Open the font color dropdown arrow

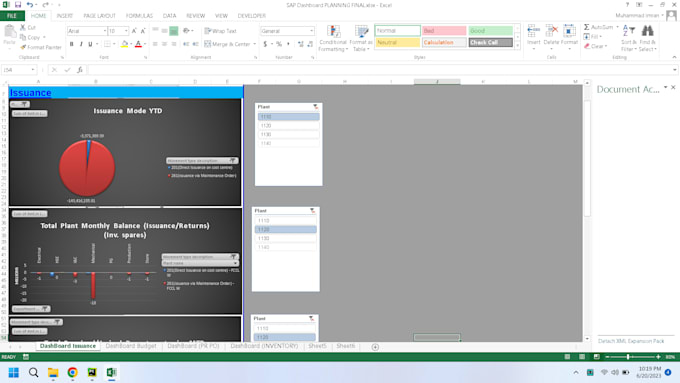144,44
